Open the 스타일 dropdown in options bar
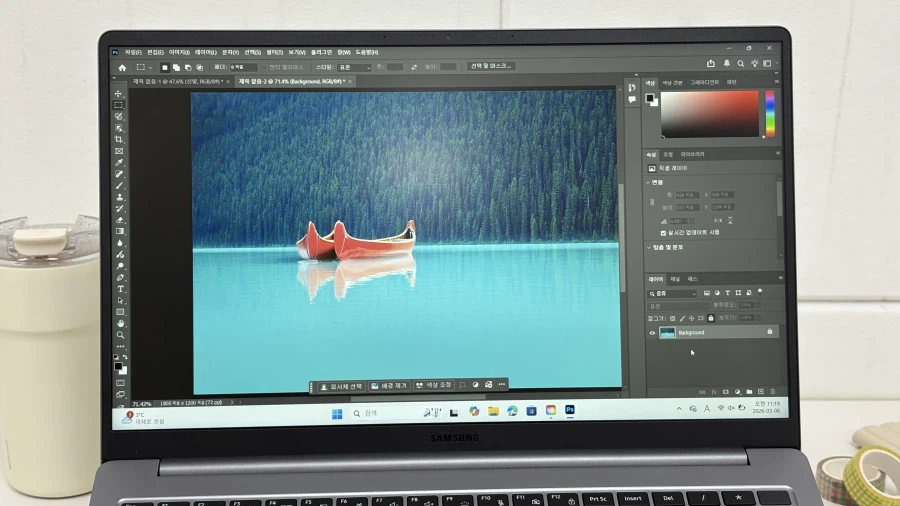900x506 pixels. (x=356, y=67)
